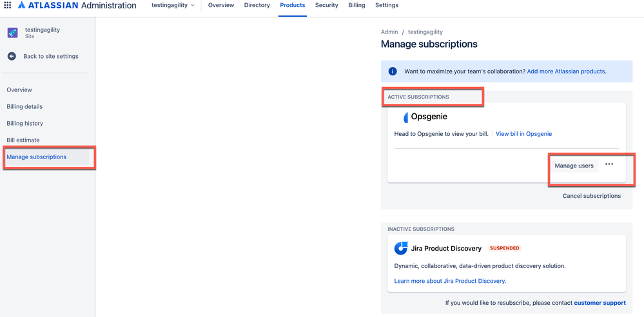Click the Manage users button
This screenshot has width=644, height=317.
click(x=574, y=166)
